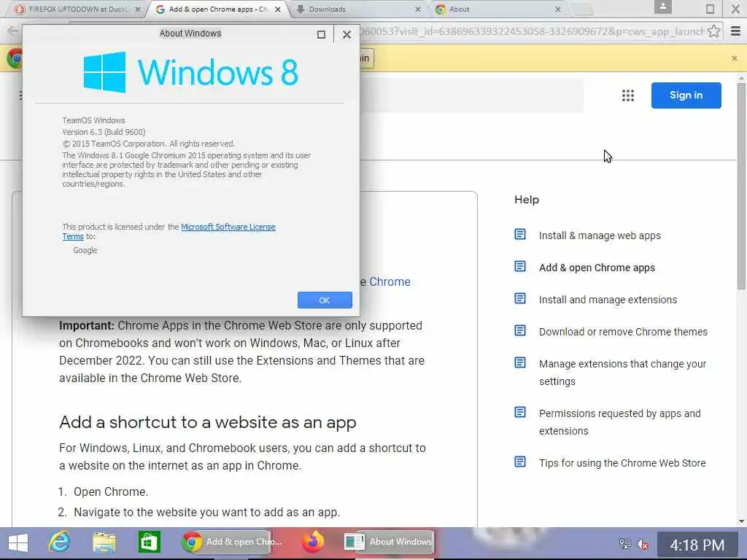Close the Downloads tab
The height and width of the screenshot is (560, 747).
coord(418,9)
